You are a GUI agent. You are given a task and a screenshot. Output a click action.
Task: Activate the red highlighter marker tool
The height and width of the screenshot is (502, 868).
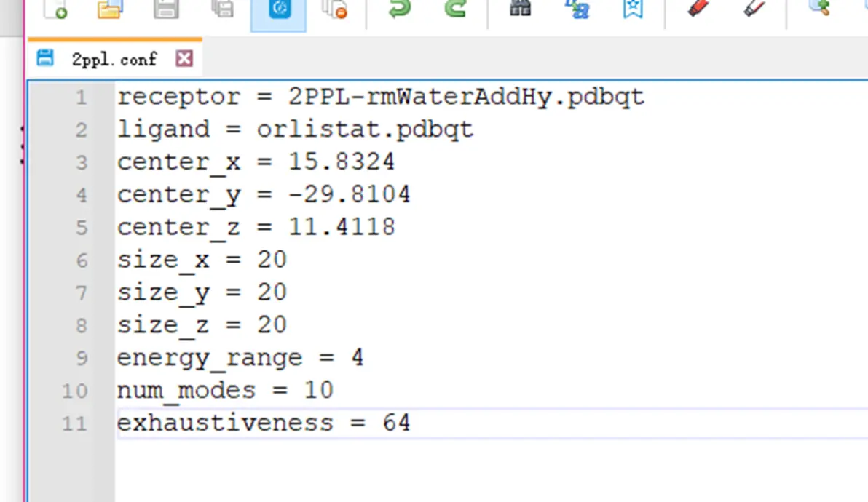coord(696,10)
